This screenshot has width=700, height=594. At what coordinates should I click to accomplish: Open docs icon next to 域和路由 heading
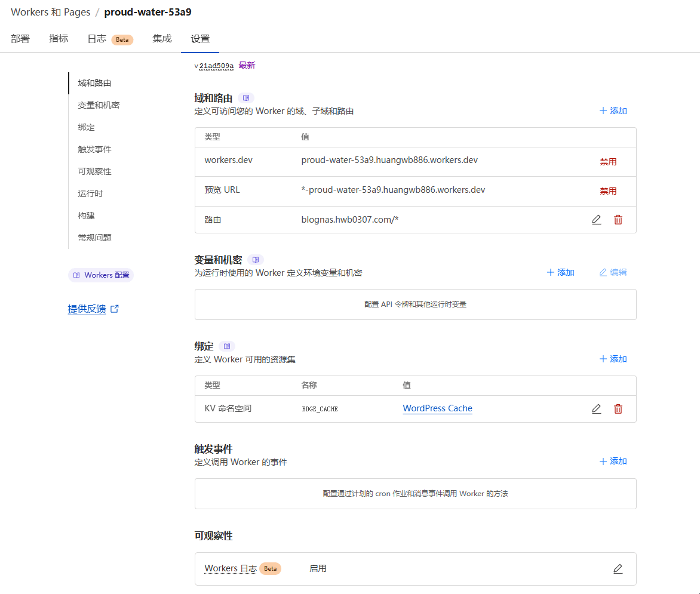coord(245,98)
